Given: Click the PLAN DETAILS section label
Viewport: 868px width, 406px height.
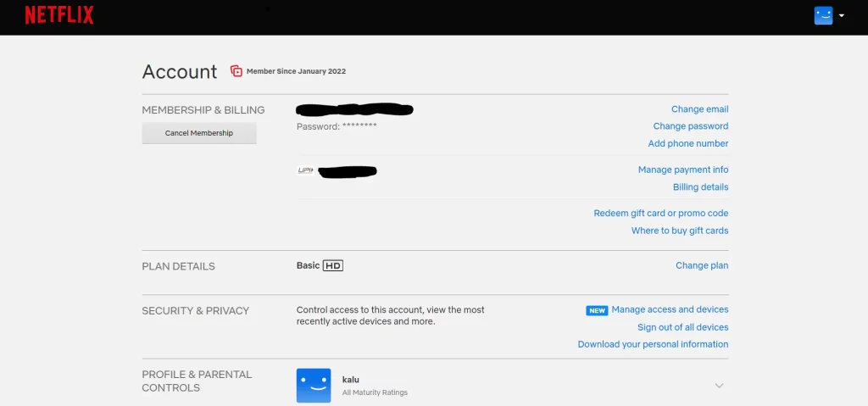Looking at the screenshot, I should click(x=178, y=266).
